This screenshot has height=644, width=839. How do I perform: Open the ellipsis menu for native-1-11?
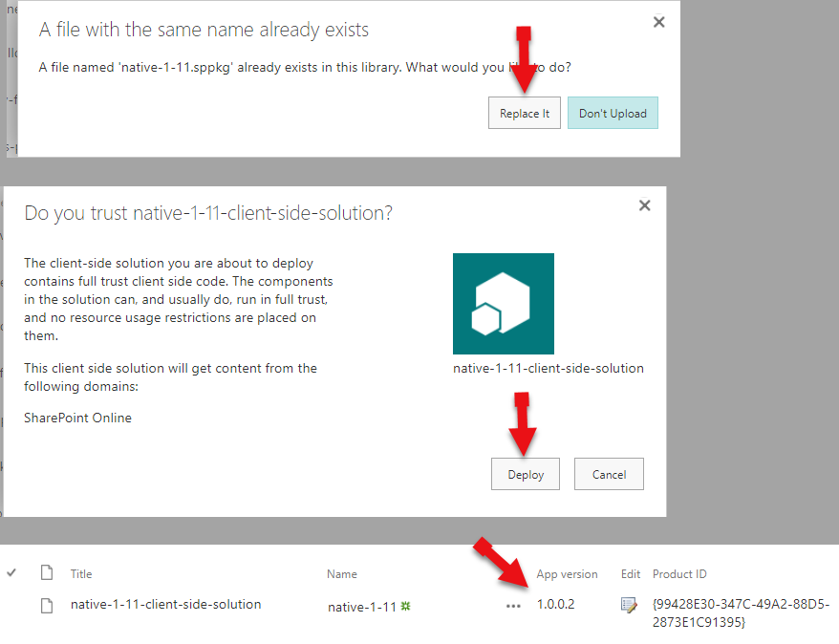513,606
